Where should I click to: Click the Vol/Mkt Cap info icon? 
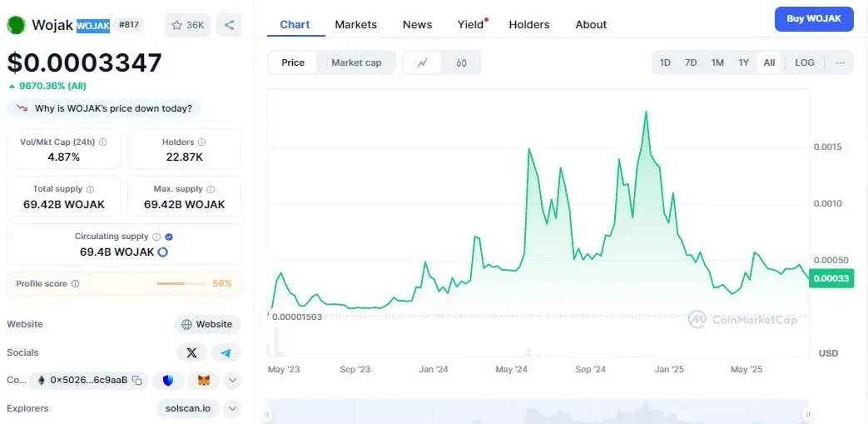coord(102,142)
